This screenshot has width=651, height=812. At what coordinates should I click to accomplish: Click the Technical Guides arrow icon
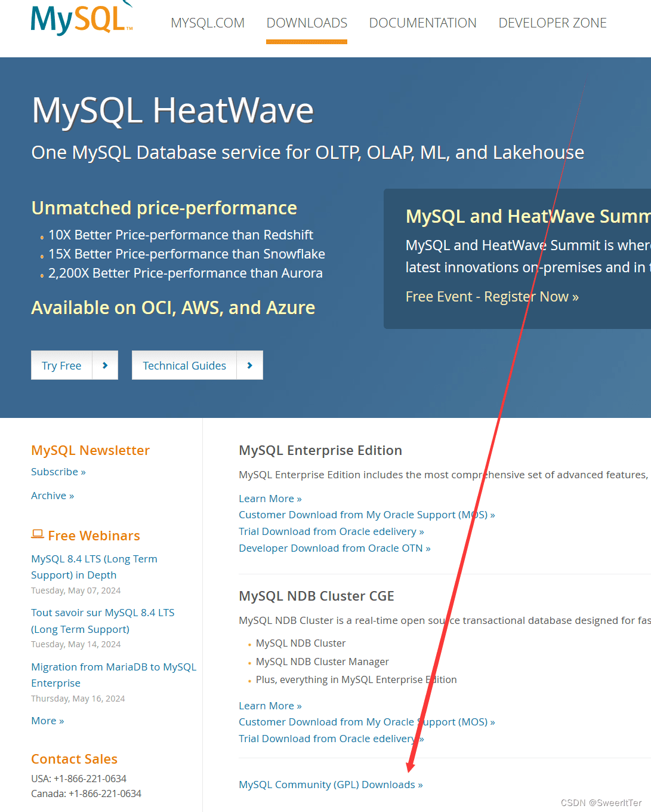249,365
